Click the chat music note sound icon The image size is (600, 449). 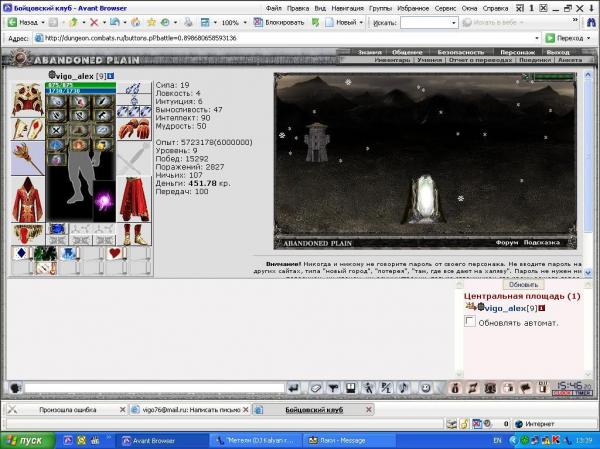(x=403, y=388)
